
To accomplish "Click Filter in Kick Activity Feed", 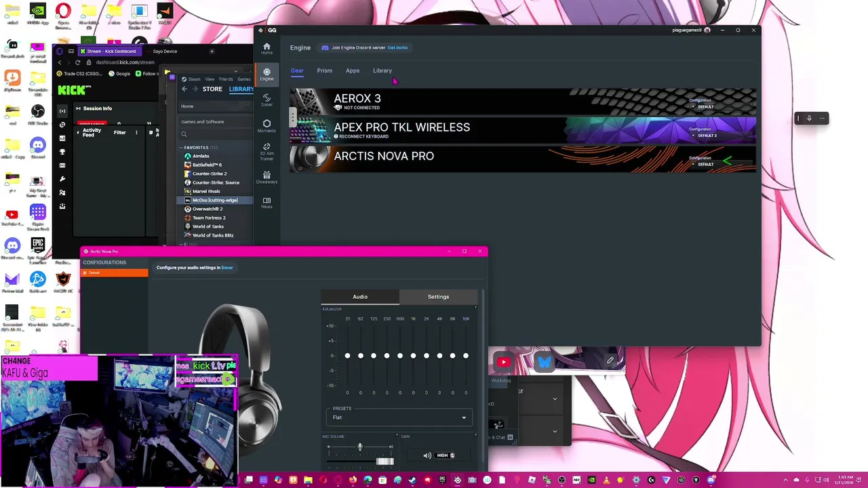I will (119, 132).
